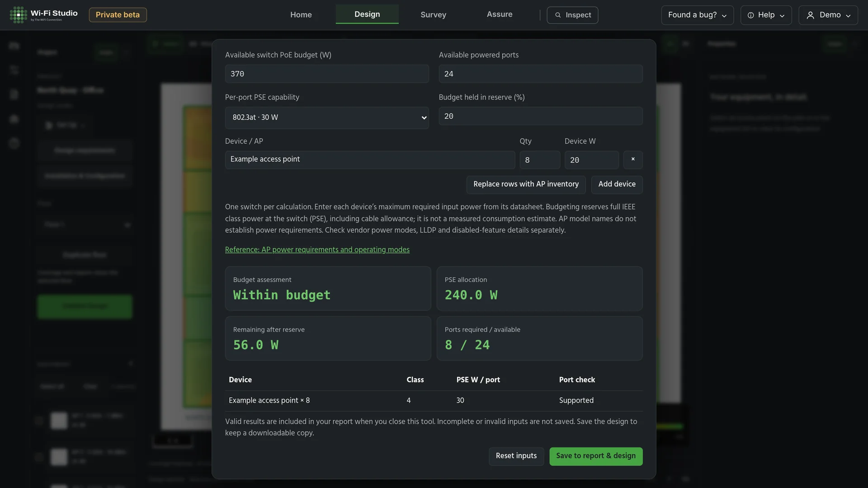Click the Private beta badge
Screen dimensions: 868x488
(118, 15)
